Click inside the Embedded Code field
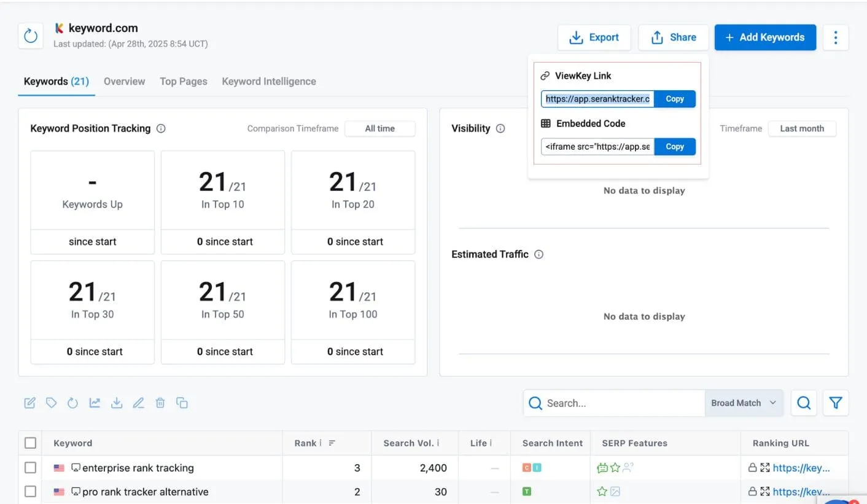The height and width of the screenshot is (504, 867). click(596, 146)
